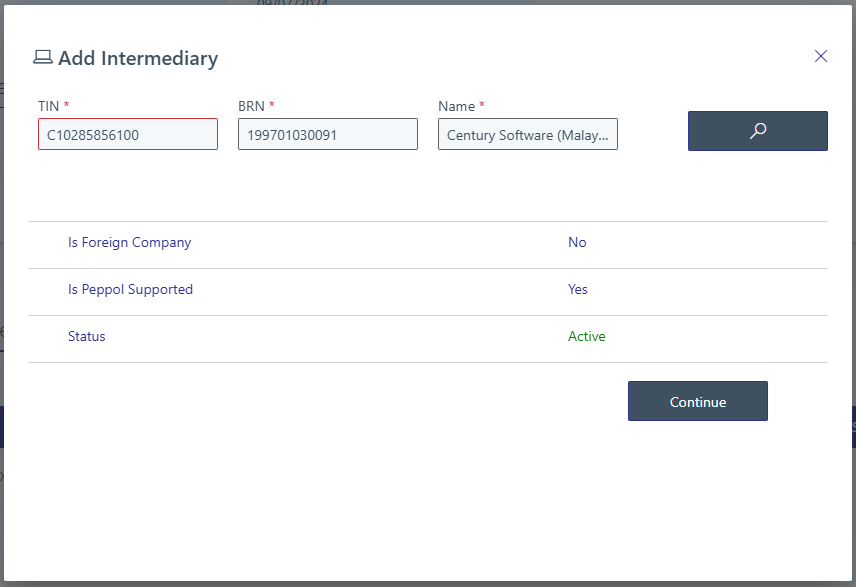Viewport: 856px width, 587px height.
Task: Click the 'Yes' value for Is Peppol Supported
Action: (578, 289)
